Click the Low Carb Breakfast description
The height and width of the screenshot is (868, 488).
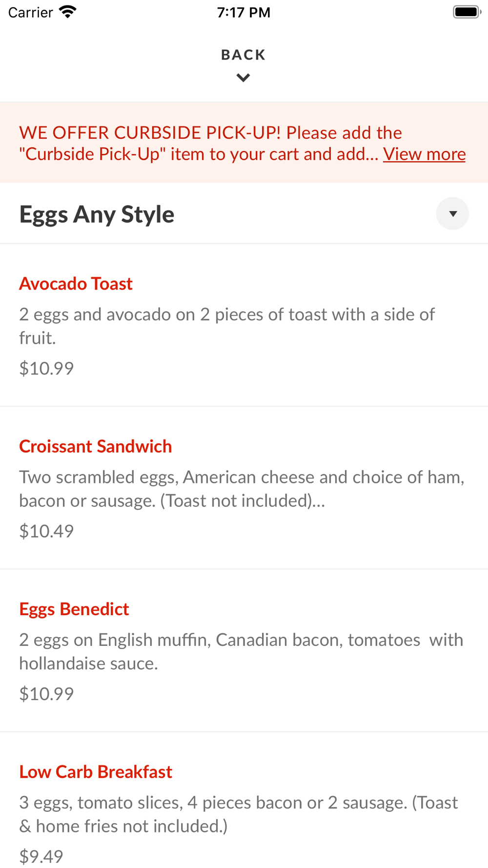point(238,814)
